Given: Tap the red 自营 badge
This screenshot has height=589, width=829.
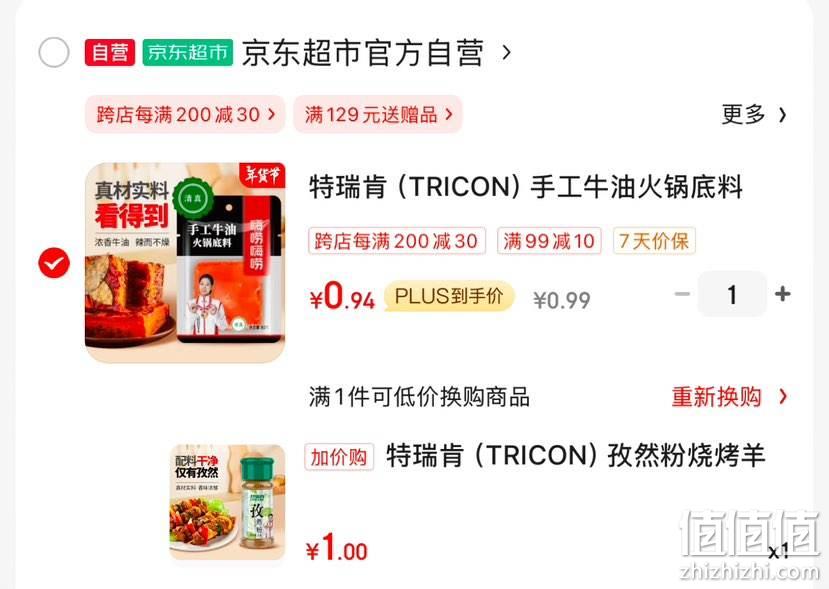Looking at the screenshot, I should point(110,52).
